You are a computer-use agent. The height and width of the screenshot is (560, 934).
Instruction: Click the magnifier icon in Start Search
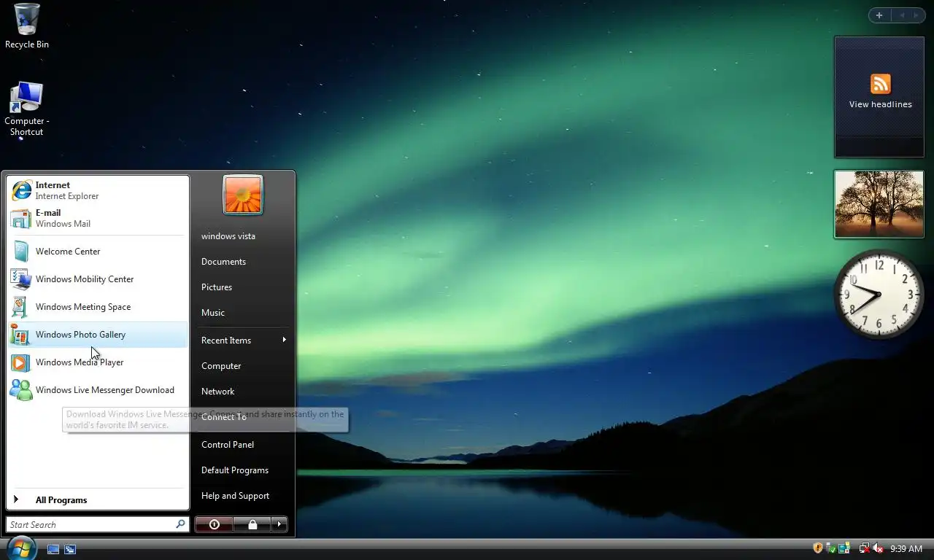pyautogui.click(x=180, y=524)
